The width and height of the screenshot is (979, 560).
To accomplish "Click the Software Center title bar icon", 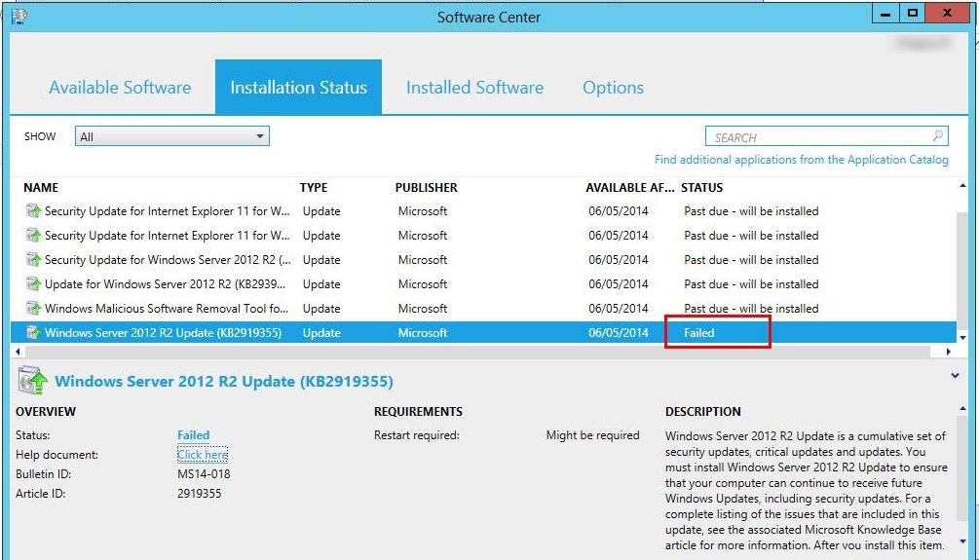I will [x=19, y=17].
